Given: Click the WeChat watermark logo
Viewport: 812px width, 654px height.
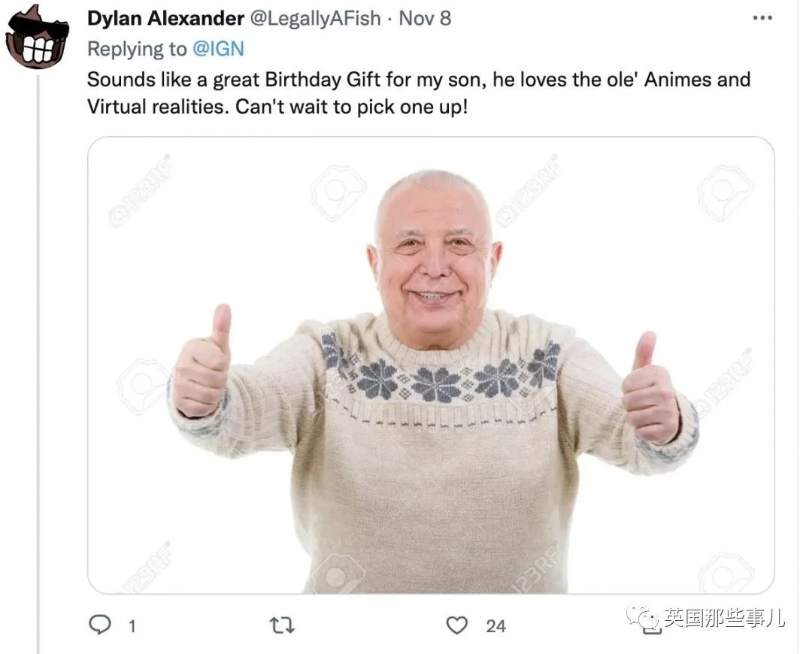Looking at the screenshot, I should (642, 616).
